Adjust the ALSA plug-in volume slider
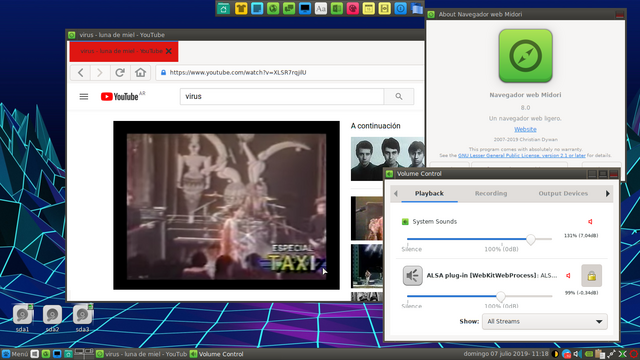 tap(479, 296)
